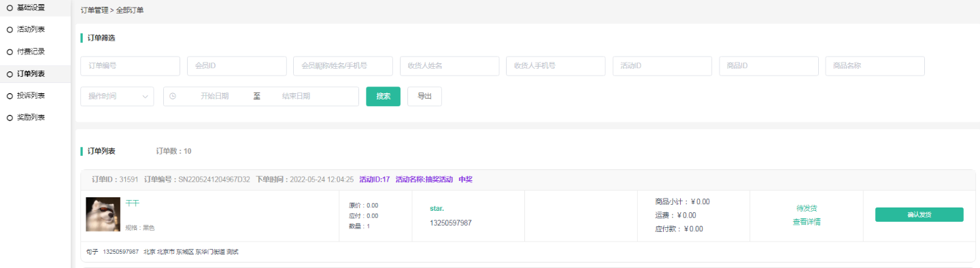The image size is (980, 268).
Task: Select the 结束日期 date field
Action: point(297,97)
